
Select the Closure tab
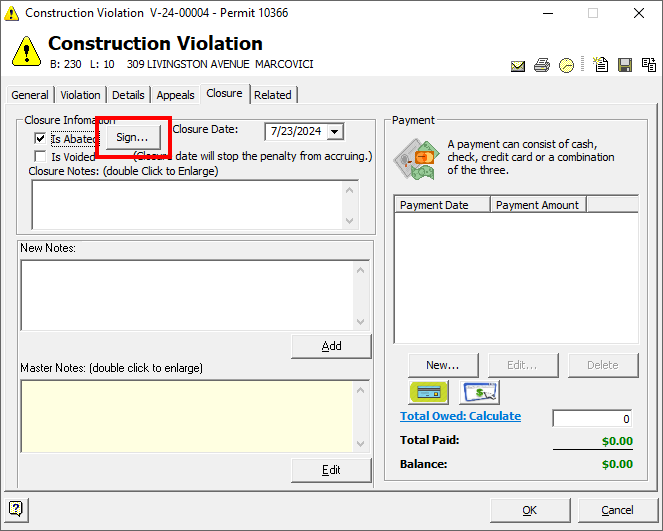[224, 93]
